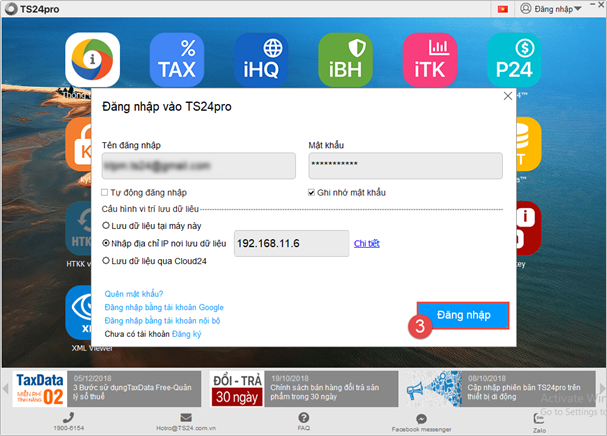Image resolution: width=607 pixels, height=436 pixels.
Task: Click the email Hotro@TS24.com.vn icon
Action: pos(186,417)
